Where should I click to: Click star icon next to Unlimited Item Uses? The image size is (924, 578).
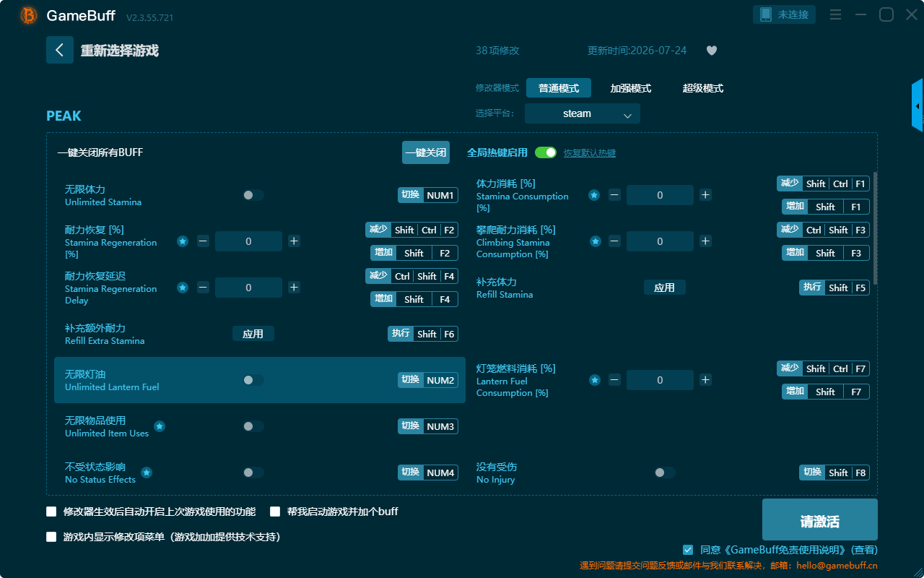pyautogui.click(x=160, y=426)
